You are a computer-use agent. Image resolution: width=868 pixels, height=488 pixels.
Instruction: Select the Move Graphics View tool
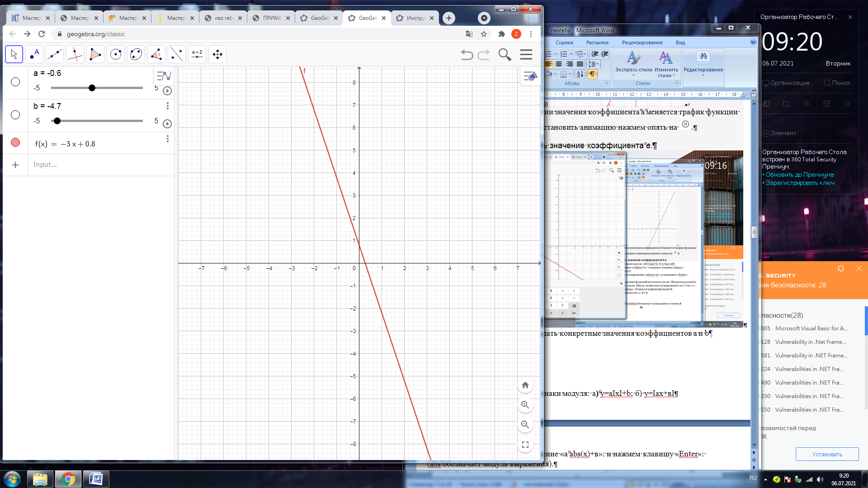click(217, 54)
